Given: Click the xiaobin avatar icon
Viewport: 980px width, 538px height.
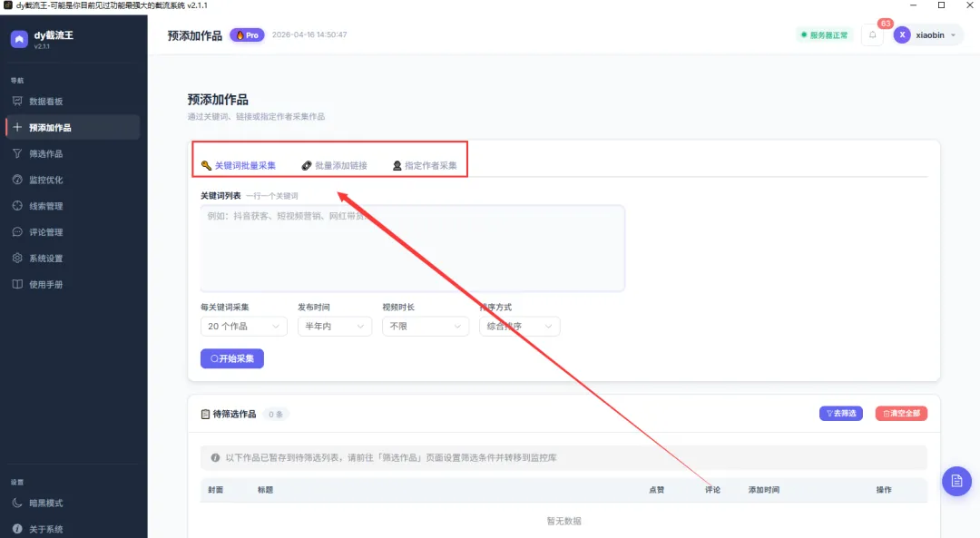Looking at the screenshot, I should pyautogui.click(x=902, y=35).
